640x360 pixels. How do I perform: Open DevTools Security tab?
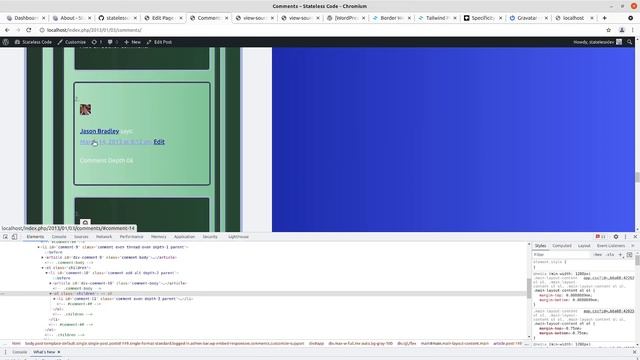click(210, 237)
